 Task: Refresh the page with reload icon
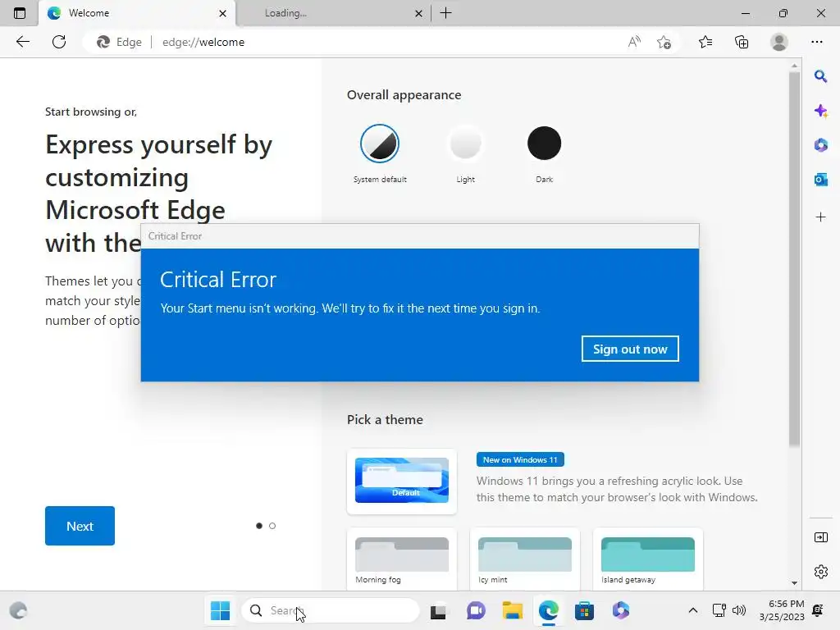coord(59,42)
